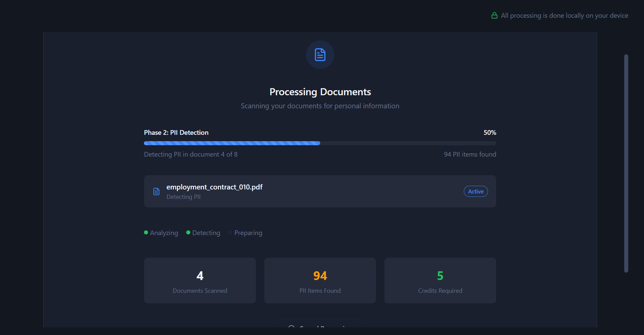Click the 50% progress percentage
Screen dimensions: 644x335
[490, 132]
